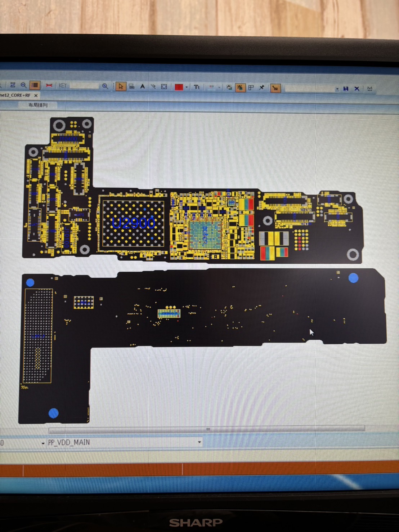Click the empty combo box in toolbar
Viewport: 399px width, 532px height.
pos(310,88)
